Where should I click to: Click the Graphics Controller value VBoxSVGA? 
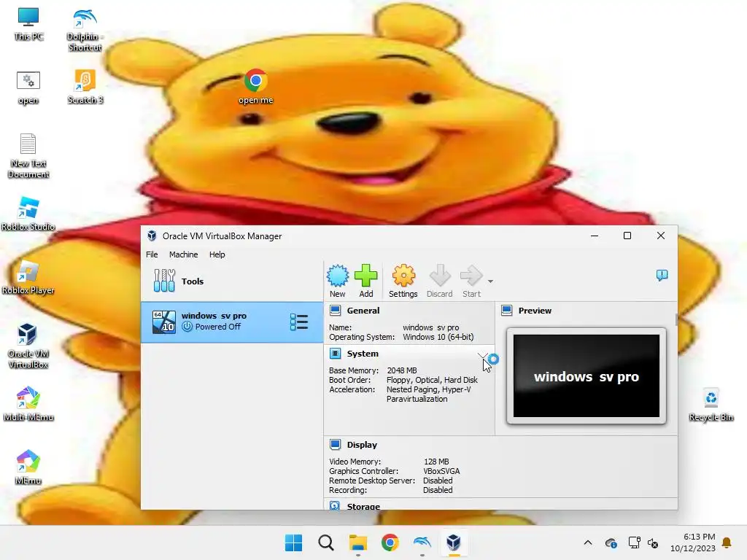coord(441,471)
